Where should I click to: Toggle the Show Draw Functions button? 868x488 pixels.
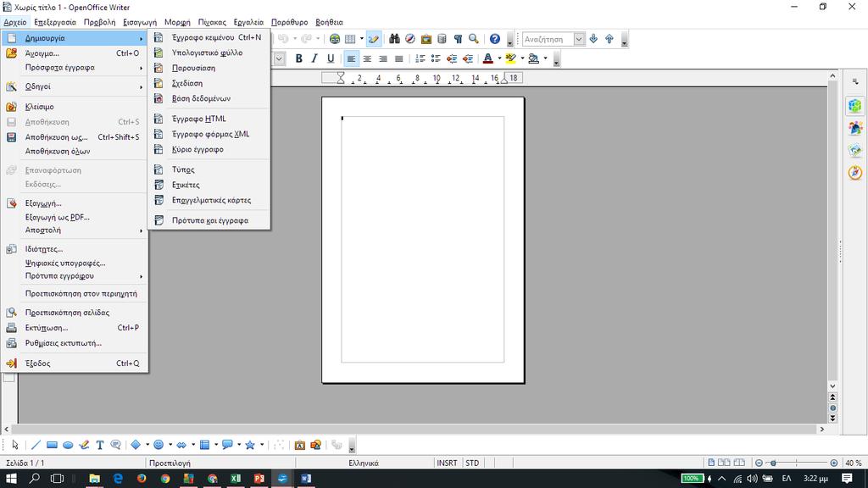(374, 39)
